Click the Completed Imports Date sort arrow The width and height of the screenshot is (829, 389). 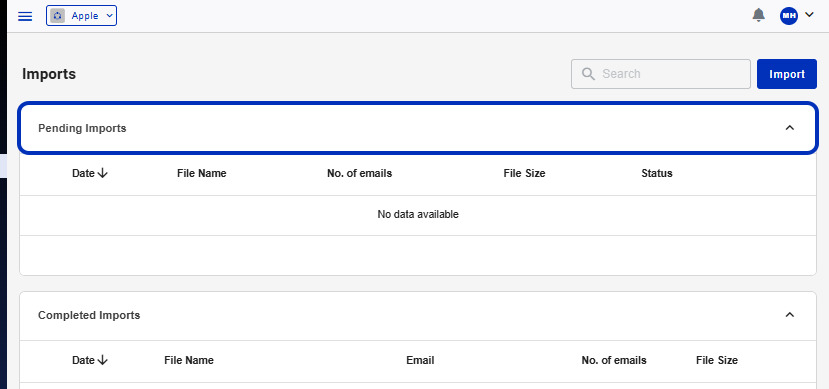click(x=103, y=360)
